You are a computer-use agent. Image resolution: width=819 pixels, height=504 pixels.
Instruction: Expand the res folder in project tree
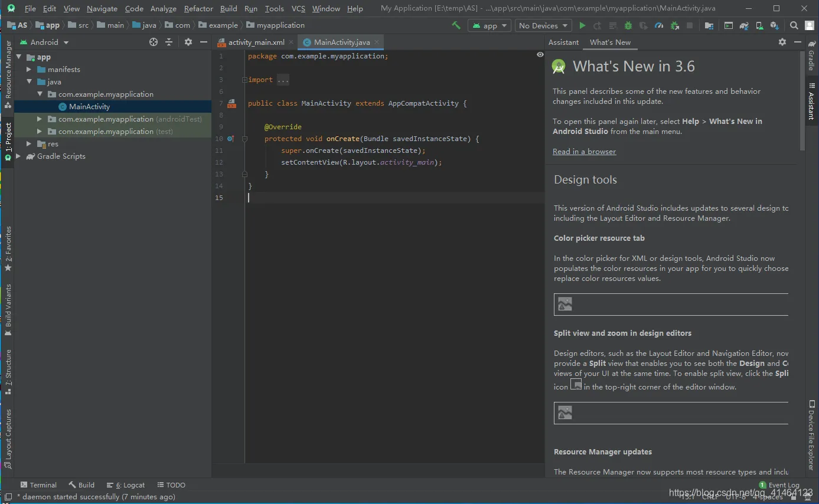click(x=29, y=144)
